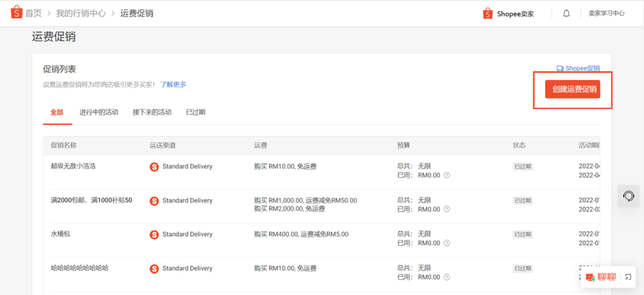This screenshot has width=644, height=295.
Task: Click the Shopee logo beside 首页
Action: coord(16,13)
